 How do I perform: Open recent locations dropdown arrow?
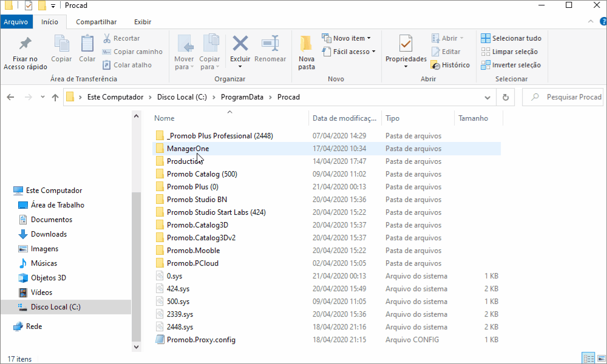[42, 97]
